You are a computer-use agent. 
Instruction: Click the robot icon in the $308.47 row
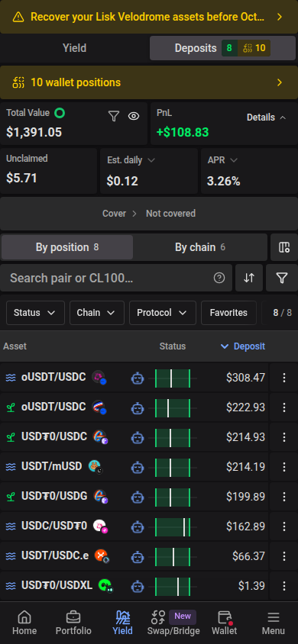(138, 378)
